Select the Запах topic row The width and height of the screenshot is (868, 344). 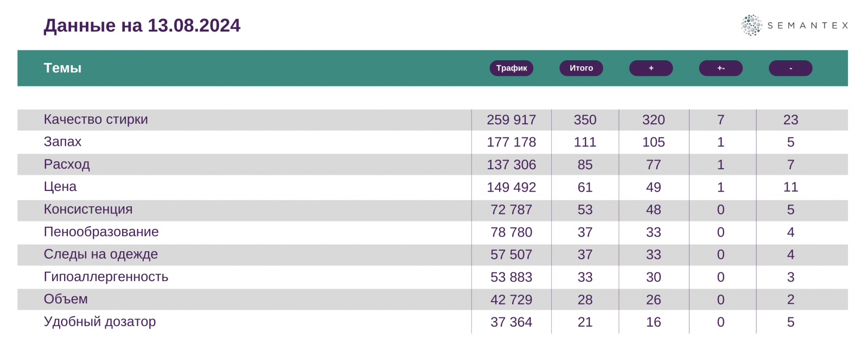pos(62,142)
